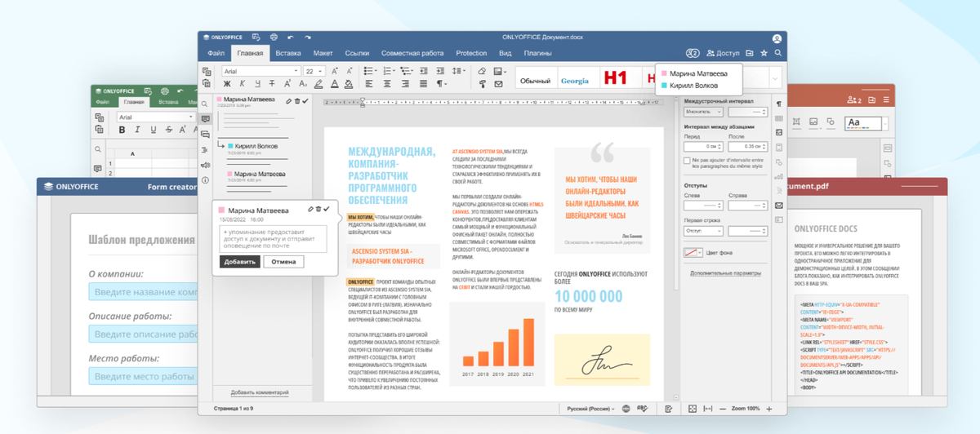Copy style with paint roller icon

(x=483, y=83)
